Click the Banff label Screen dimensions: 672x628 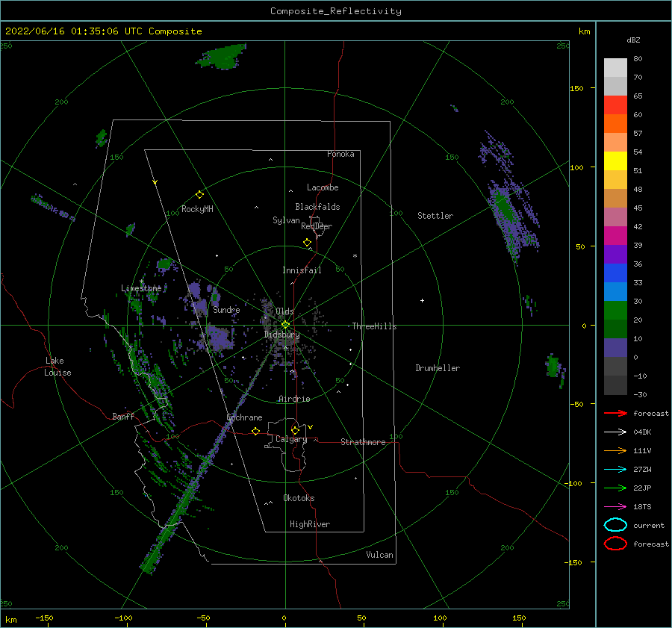coord(123,416)
